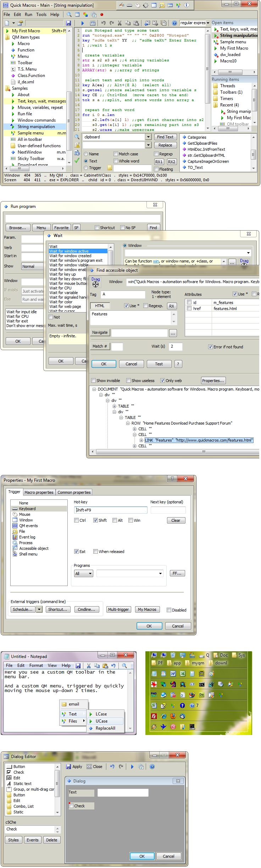Click the Firefox icon in the desktop toolbar
This screenshot has width=261, height=868.
coord(173,716)
